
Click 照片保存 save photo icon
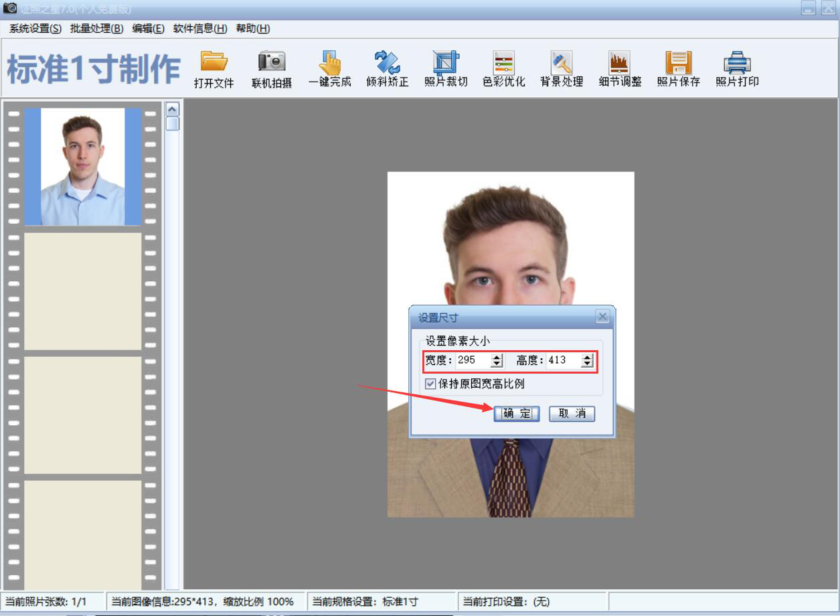click(678, 69)
